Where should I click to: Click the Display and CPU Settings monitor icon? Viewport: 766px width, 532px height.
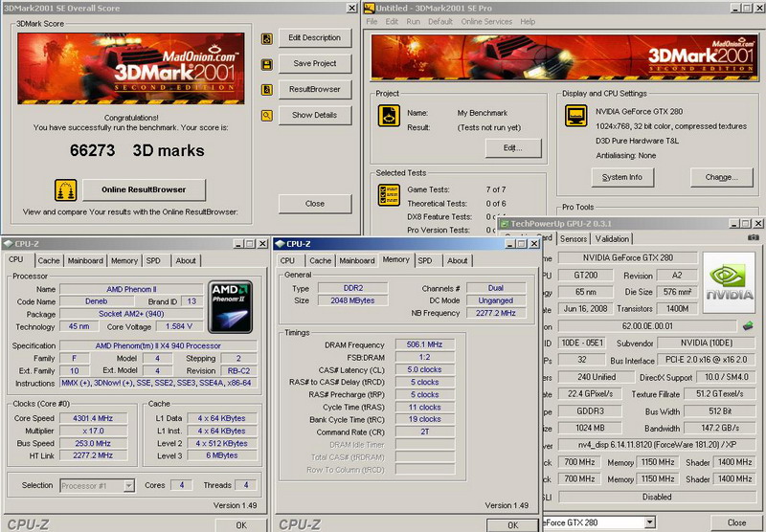pyautogui.click(x=576, y=116)
